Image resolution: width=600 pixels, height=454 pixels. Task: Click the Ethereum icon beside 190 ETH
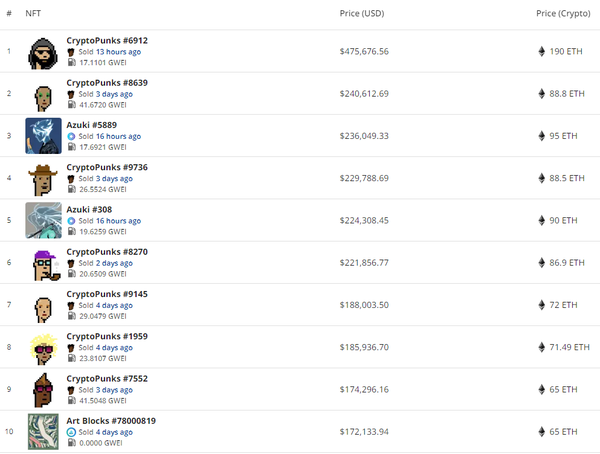coord(544,51)
